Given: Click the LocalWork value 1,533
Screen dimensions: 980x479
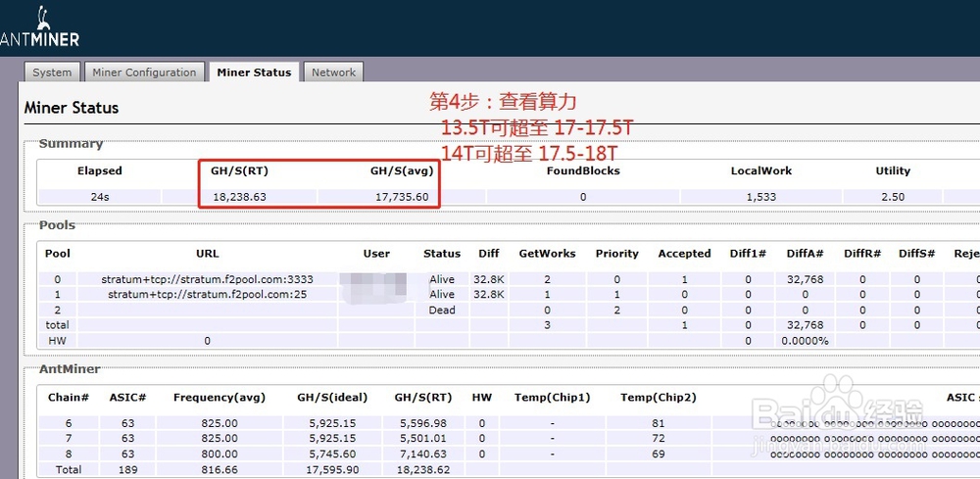Looking at the screenshot, I should point(761,197).
